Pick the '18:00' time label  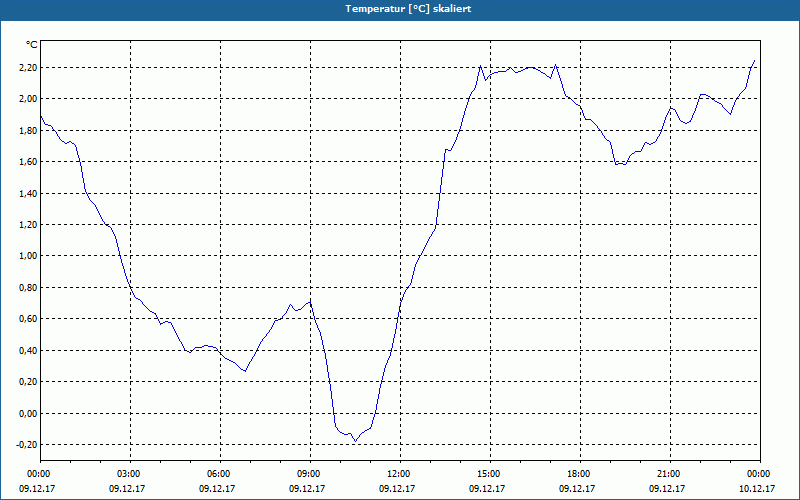[x=580, y=474]
